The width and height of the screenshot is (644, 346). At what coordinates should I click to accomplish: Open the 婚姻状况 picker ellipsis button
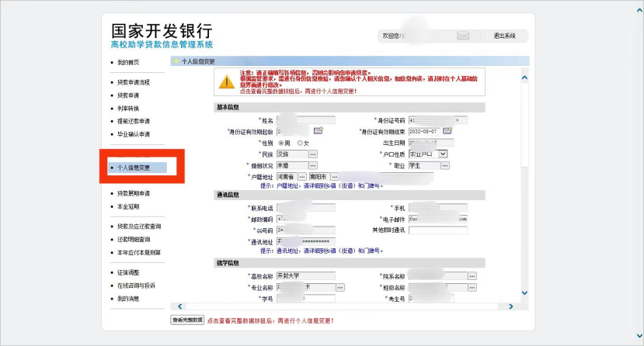[x=313, y=165]
